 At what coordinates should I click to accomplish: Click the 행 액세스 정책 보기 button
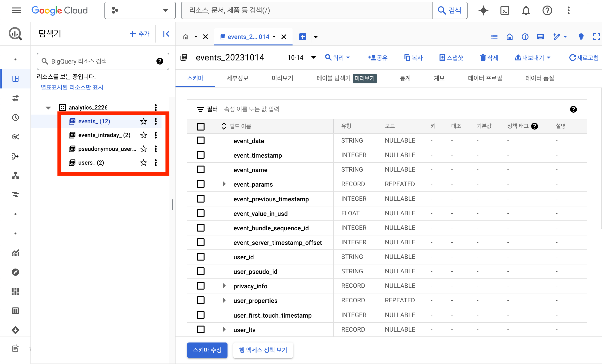tap(263, 350)
